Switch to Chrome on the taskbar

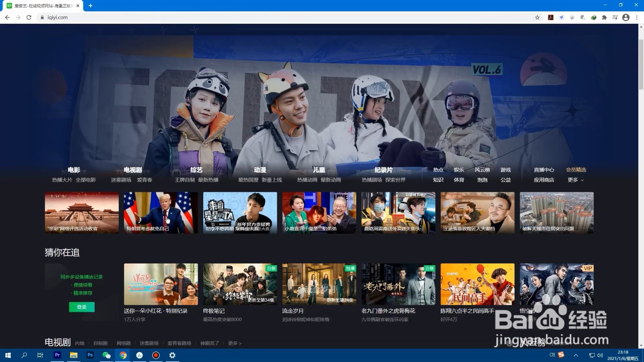123,355
